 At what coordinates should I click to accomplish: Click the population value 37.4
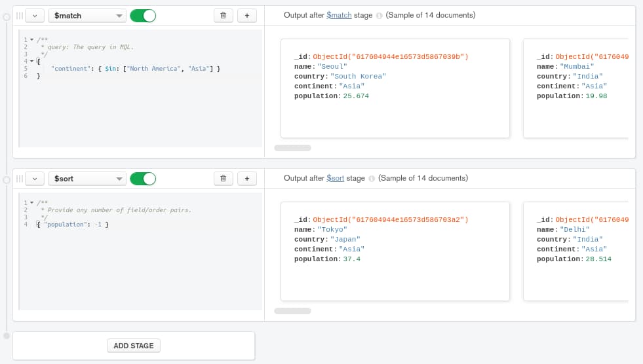pos(351,259)
